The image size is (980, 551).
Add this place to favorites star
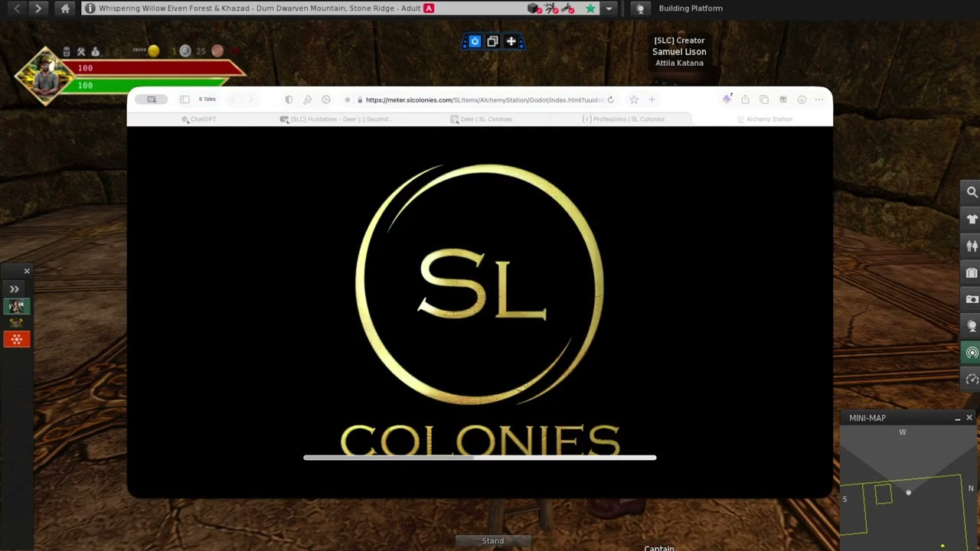click(590, 8)
